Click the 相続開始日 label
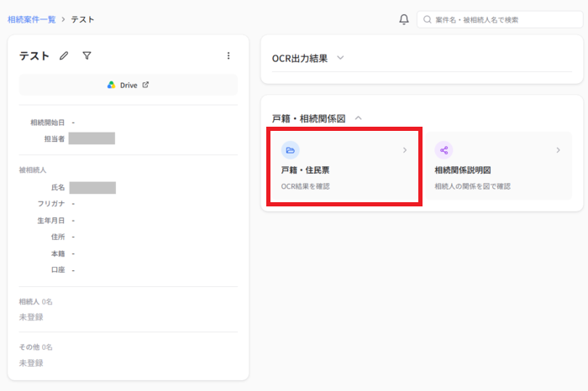The image size is (588, 391). pyautogui.click(x=47, y=123)
